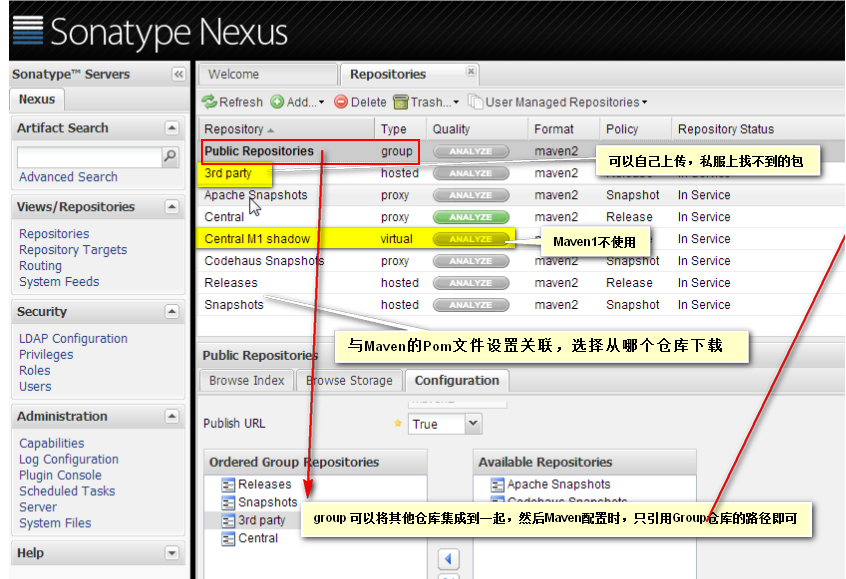Viewport: 846px width, 579px height.
Task: Switch to the Welcome tab
Action: click(268, 74)
